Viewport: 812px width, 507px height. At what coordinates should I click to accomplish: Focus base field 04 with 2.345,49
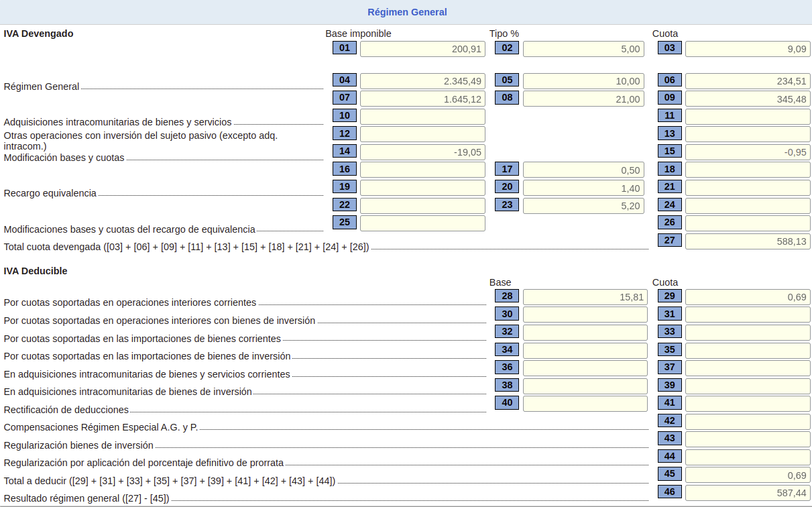[x=422, y=81]
